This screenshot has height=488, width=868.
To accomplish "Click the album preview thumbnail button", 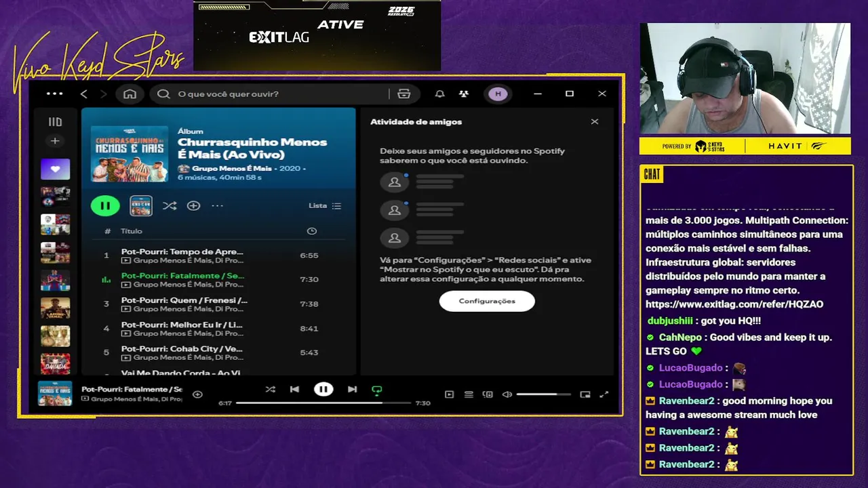I will (141, 205).
